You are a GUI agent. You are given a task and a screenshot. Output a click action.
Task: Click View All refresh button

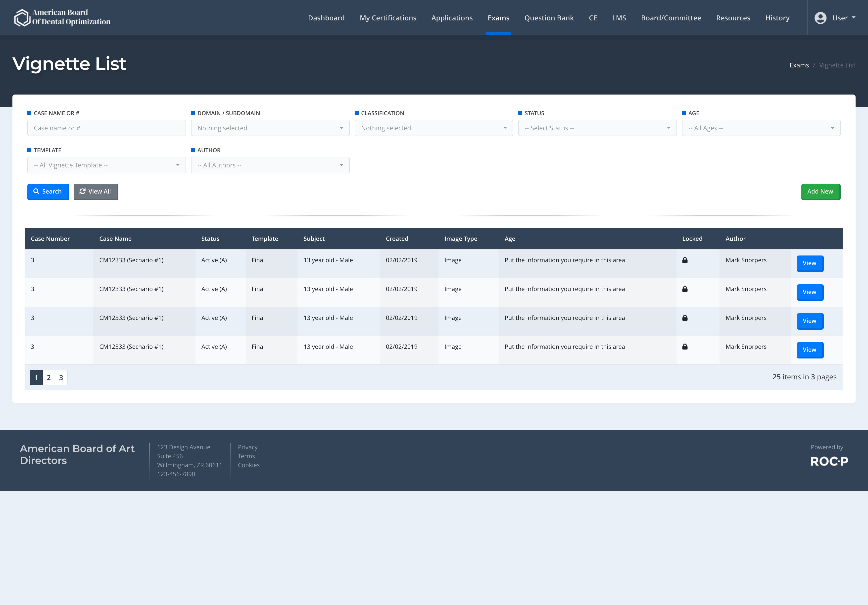point(96,192)
